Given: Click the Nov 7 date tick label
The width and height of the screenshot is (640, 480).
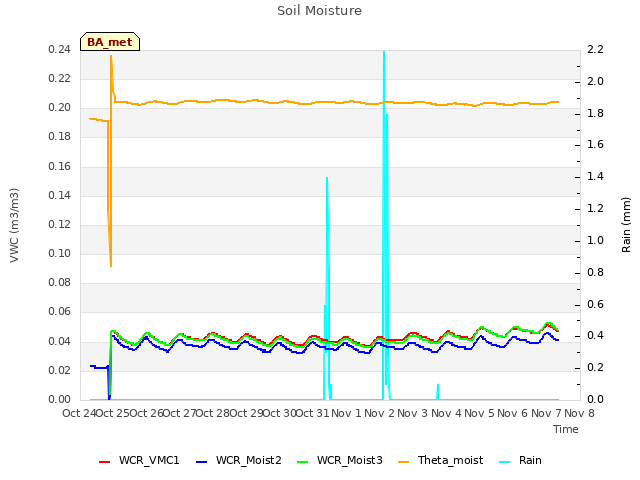Looking at the screenshot, I should [546, 413].
